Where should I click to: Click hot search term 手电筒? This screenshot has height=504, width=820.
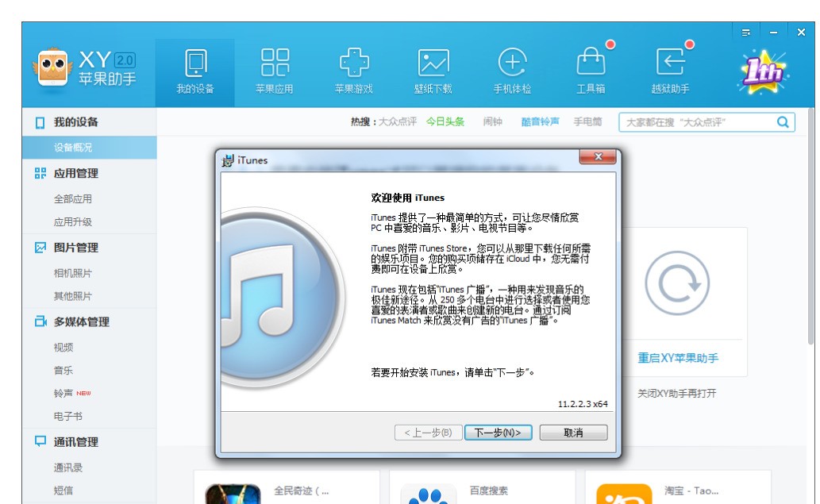coord(587,121)
